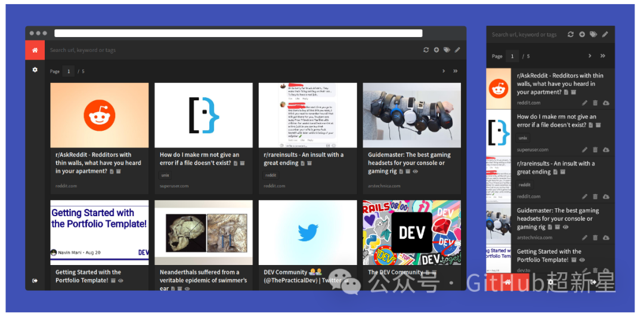Viewport: 644px width, 317px height.
Task: Reload bookmarks in the desktop view header
Action: click(x=426, y=50)
